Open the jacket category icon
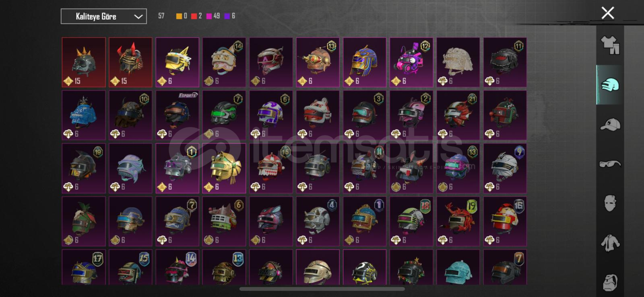The width and height of the screenshot is (644, 297). coord(610,243)
